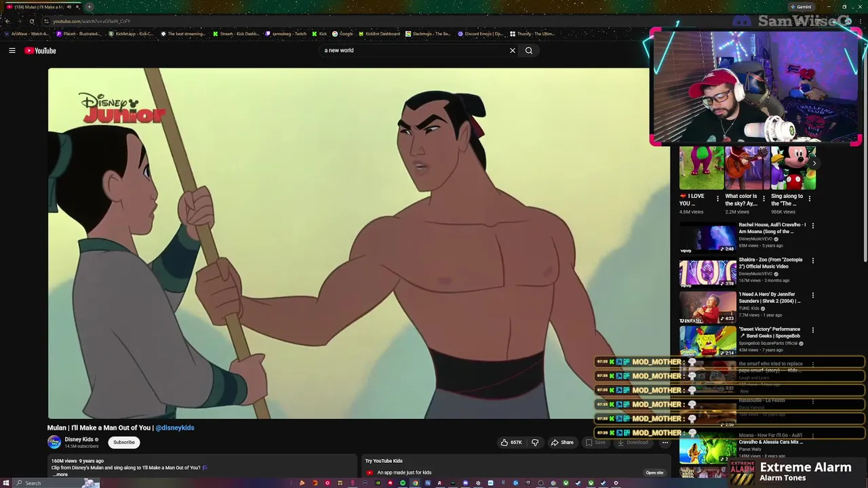This screenshot has height=488, width=868.
Task: Open 'Sing along to The' Mickey short
Action: [793, 168]
